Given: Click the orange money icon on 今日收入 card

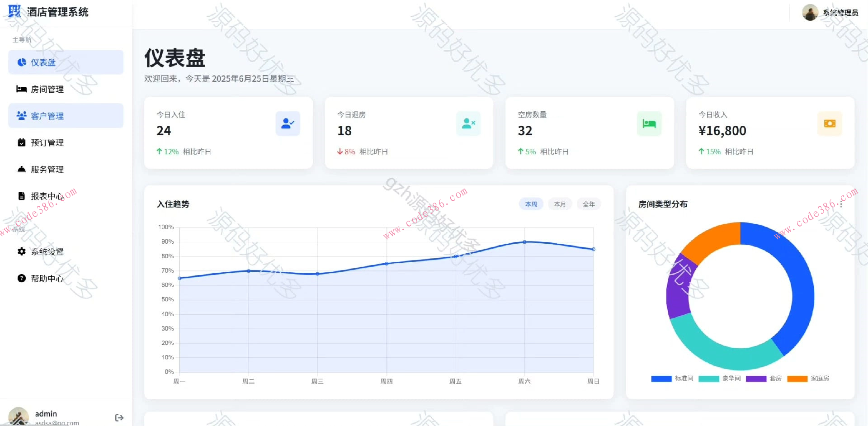Looking at the screenshot, I should [x=830, y=123].
